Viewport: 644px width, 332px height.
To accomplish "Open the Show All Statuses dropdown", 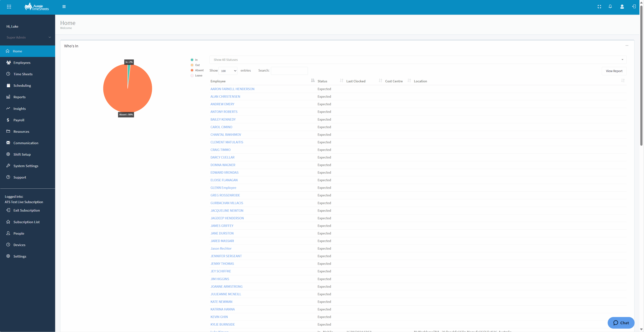I will [418, 60].
